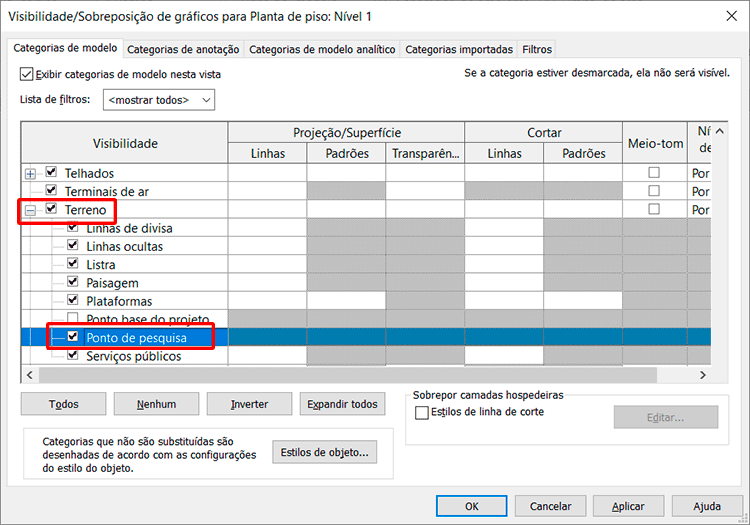
Task: Collapse the Terreno category
Action: coord(30,210)
